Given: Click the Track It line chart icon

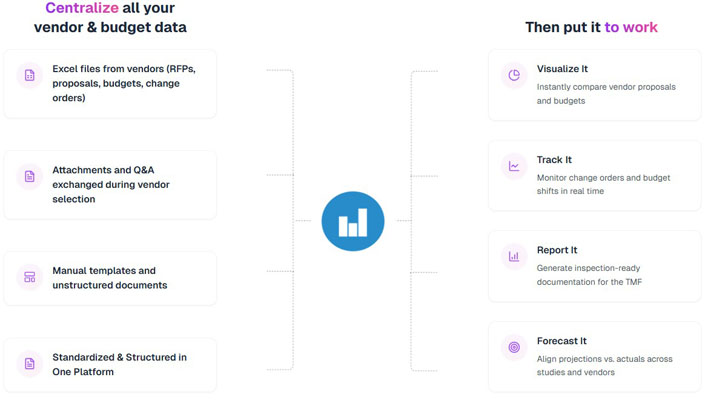Looking at the screenshot, I should (514, 166).
